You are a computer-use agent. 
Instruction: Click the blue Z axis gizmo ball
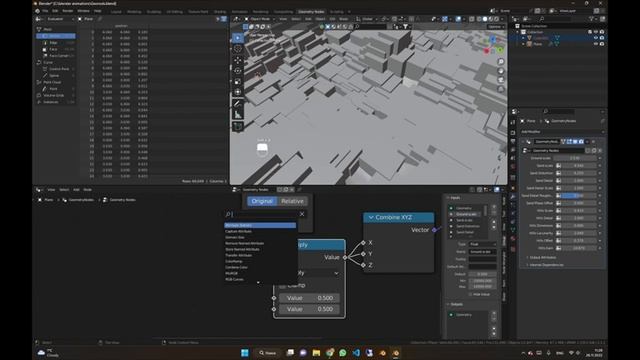[493, 39]
